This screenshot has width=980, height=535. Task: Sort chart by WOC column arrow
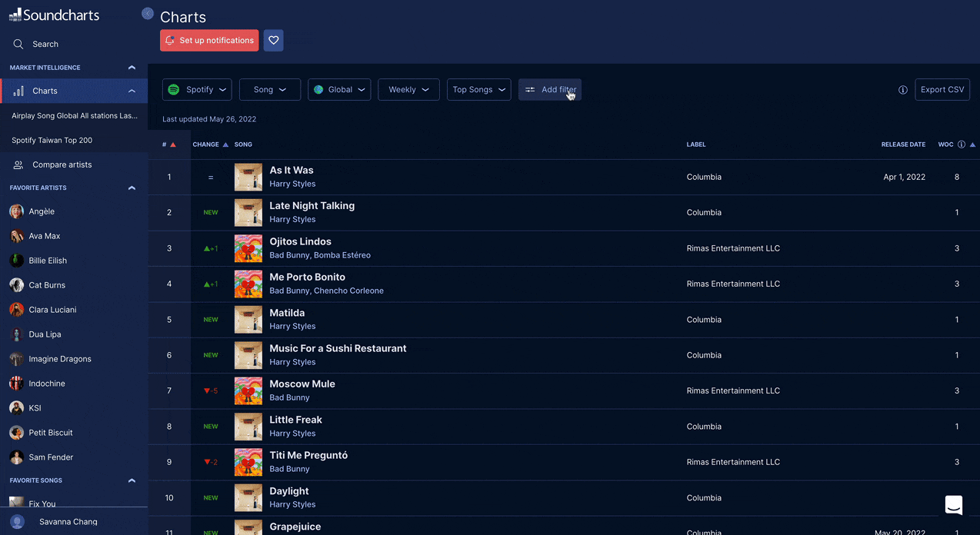point(972,145)
